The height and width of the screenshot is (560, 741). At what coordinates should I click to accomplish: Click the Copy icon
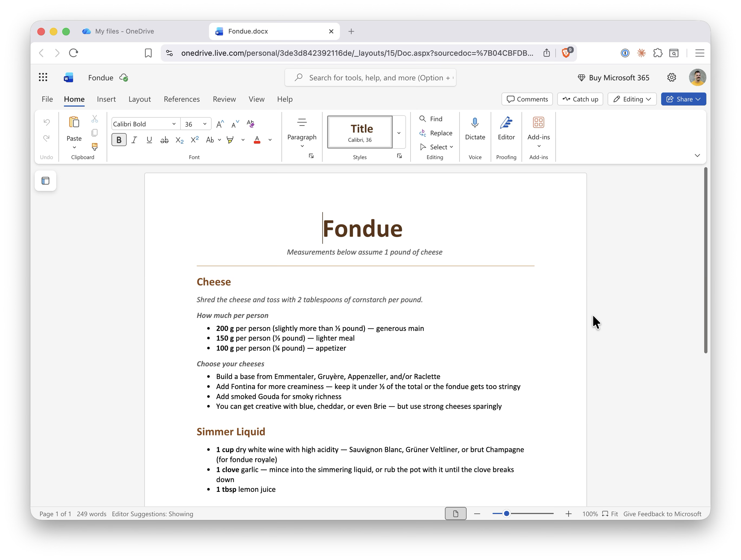(95, 133)
